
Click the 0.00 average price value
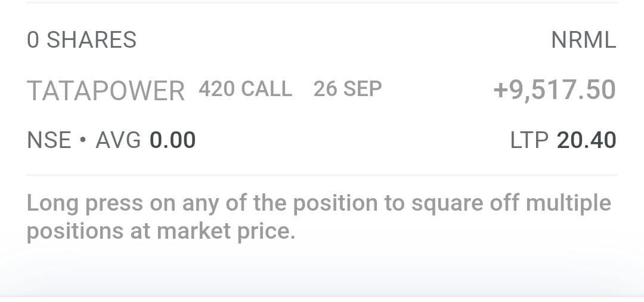172,140
